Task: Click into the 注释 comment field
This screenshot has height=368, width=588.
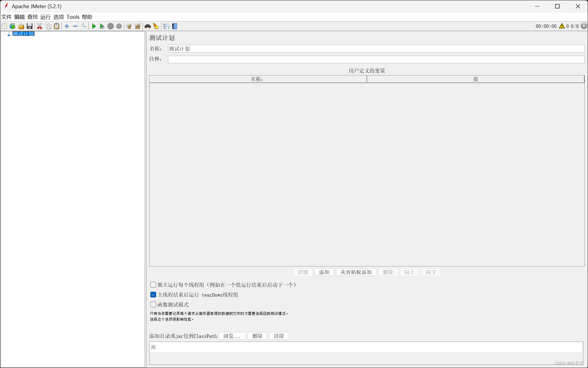Action: (376, 59)
